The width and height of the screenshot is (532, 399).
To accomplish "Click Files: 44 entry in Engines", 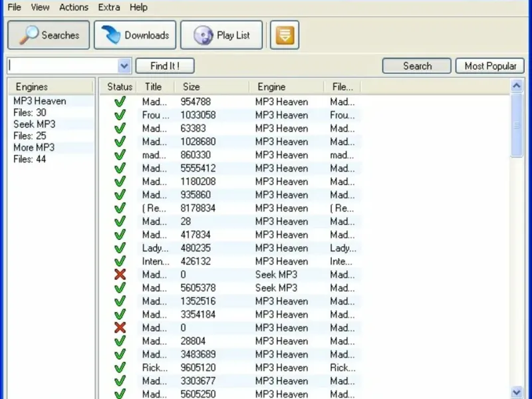I will click(30, 159).
